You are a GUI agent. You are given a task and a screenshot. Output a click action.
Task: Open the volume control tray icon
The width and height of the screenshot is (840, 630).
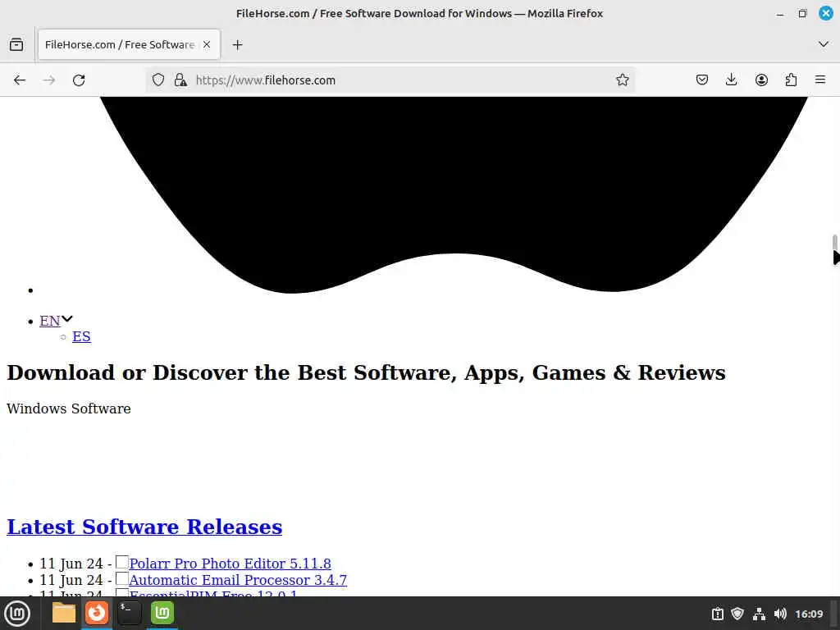[x=780, y=614]
